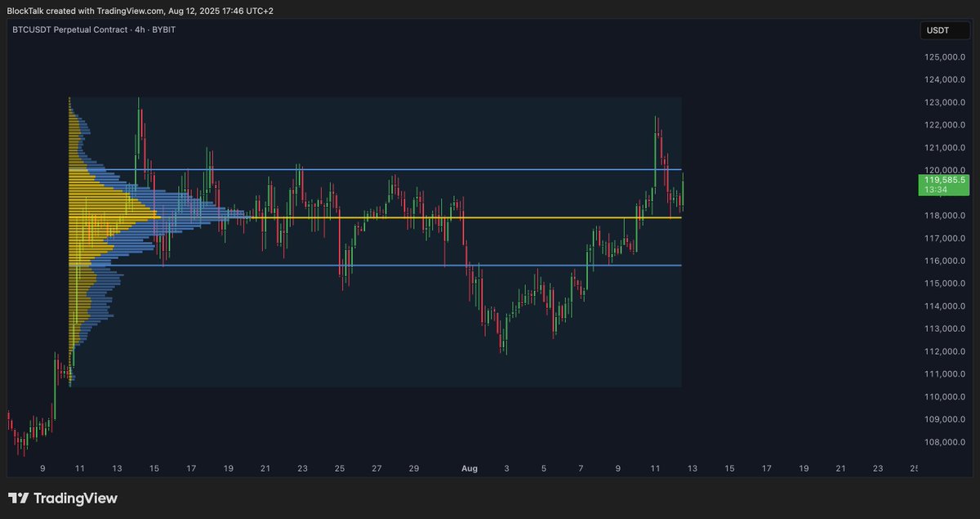Click the 13:34 candle countdown timer
The width and height of the screenshot is (980, 519).
point(935,190)
